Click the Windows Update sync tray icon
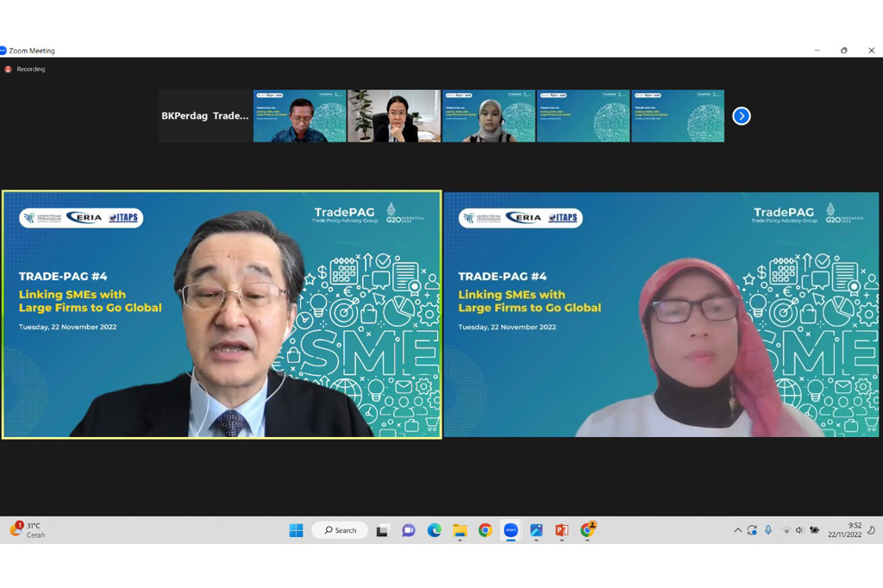Screen dimensions: 883x588 pyautogui.click(x=752, y=530)
